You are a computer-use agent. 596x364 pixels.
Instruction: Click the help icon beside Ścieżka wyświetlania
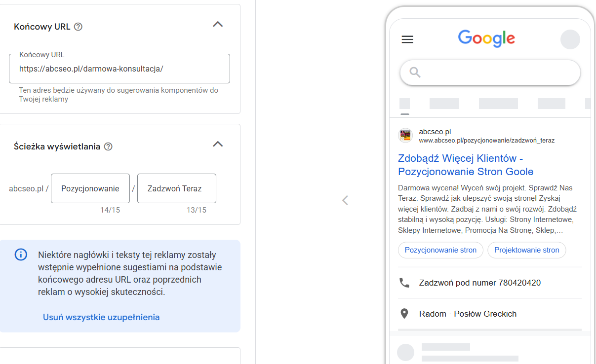point(109,146)
